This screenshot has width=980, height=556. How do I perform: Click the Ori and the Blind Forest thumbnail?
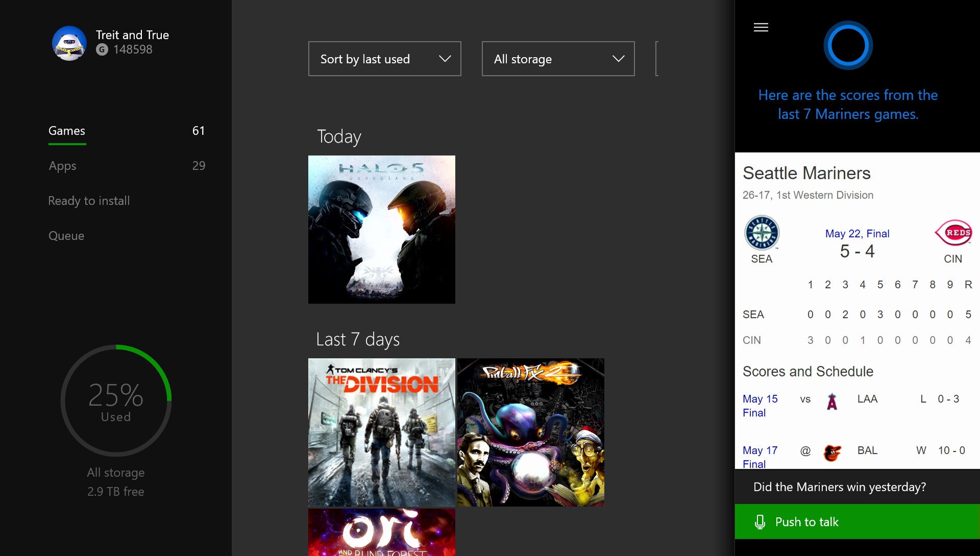point(381,538)
